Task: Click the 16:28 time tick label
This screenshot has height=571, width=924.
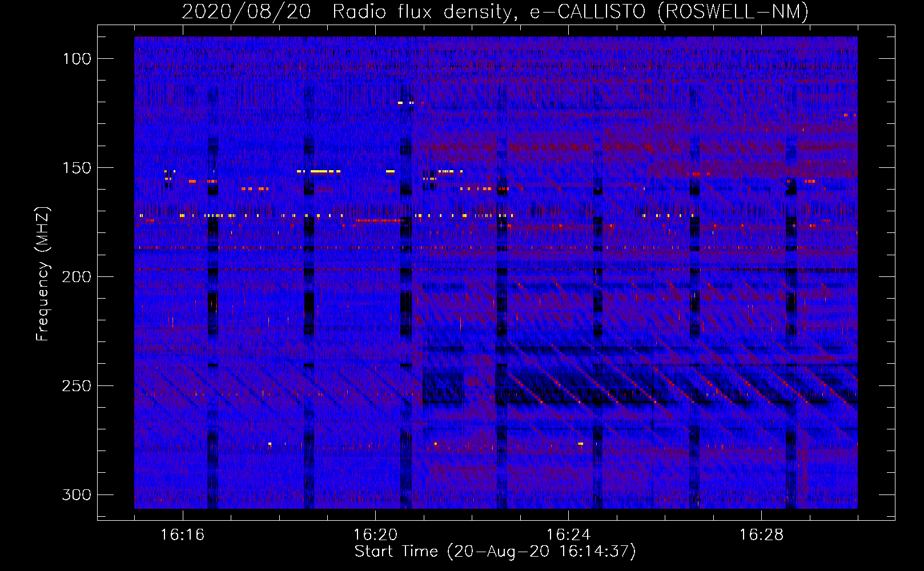Action: point(761,535)
